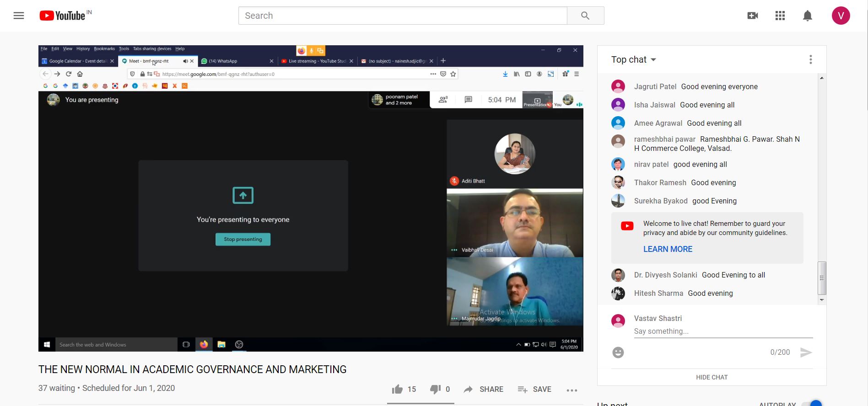Click the Amee Agrawal author name

tap(658, 123)
